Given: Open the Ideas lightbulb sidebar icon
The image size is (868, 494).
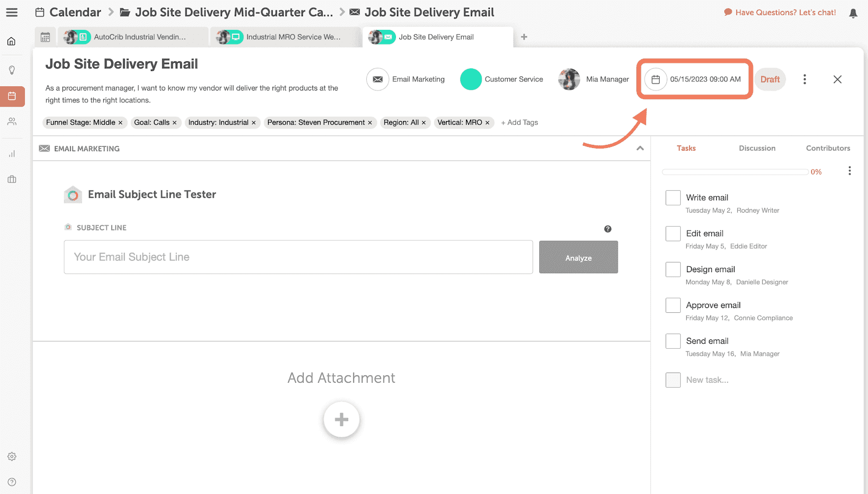Looking at the screenshot, I should [x=12, y=69].
